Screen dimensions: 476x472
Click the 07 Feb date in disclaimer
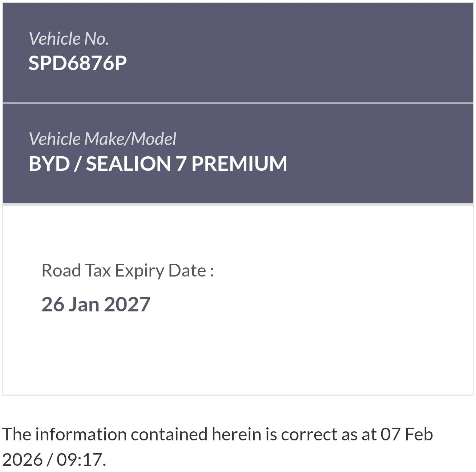tap(407, 435)
